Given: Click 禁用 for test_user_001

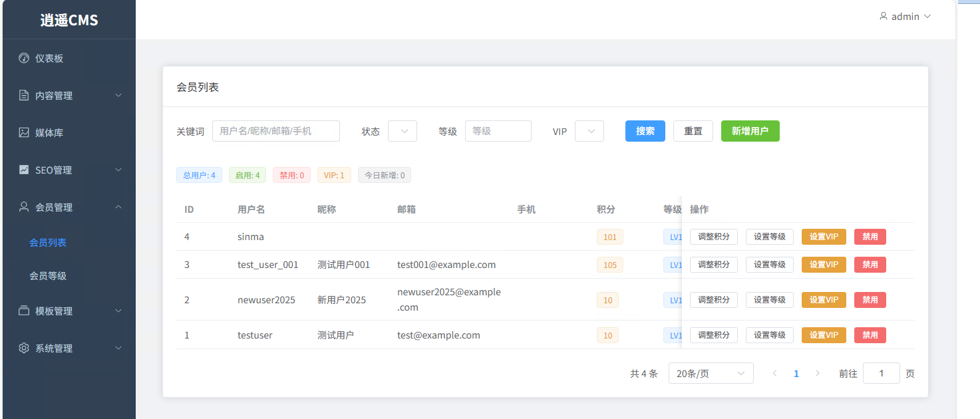Looking at the screenshot, I should pos(870,265).
